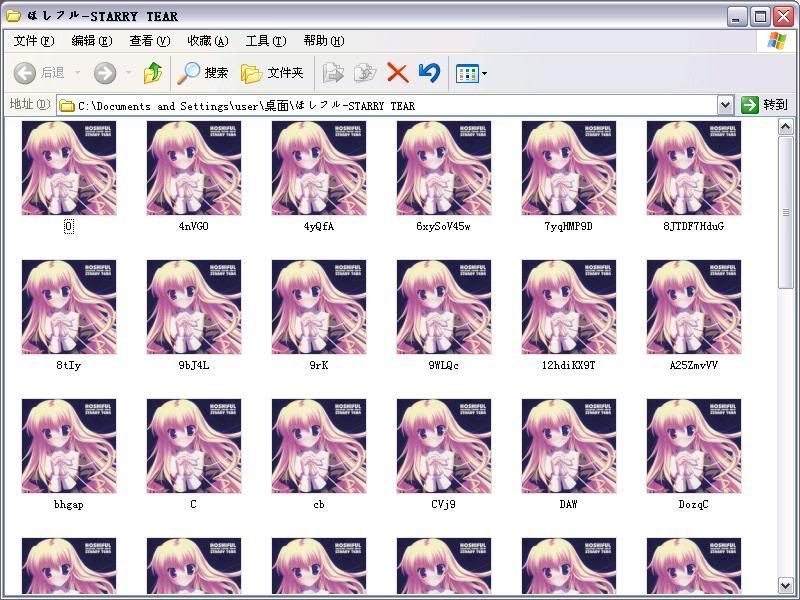The image size is (800, 600).
Task: Click the scroll up arrow
Action: [x=785, y=126]
